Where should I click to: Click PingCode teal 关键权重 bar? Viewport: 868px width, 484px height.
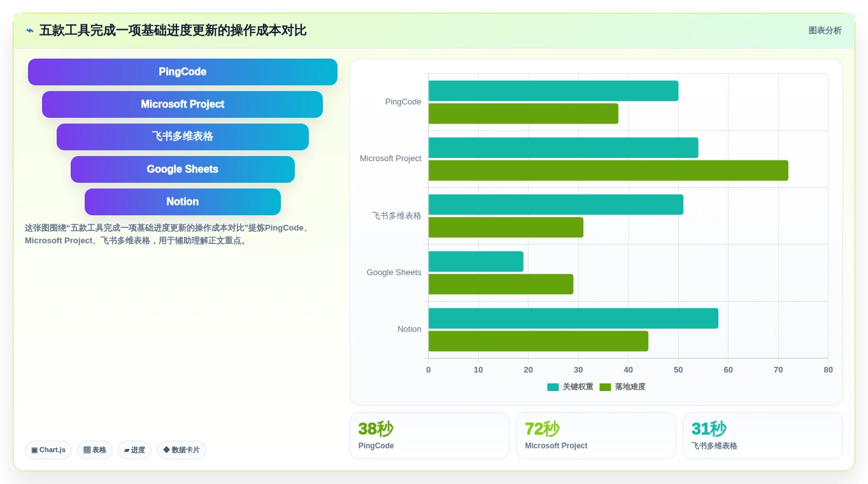pyautogui.click(x=553, y=90)
